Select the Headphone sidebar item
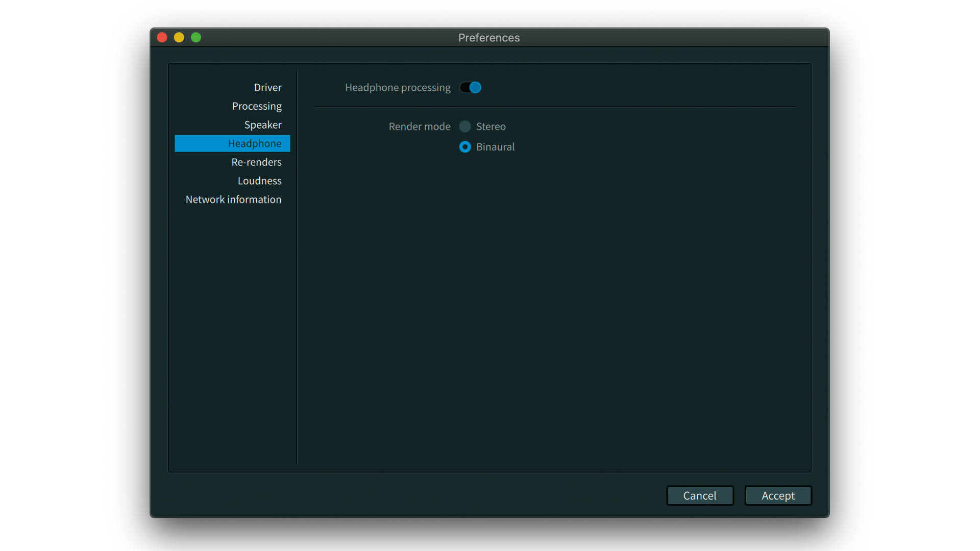Viewport: 980px width, 551px height. click(232, 143)
